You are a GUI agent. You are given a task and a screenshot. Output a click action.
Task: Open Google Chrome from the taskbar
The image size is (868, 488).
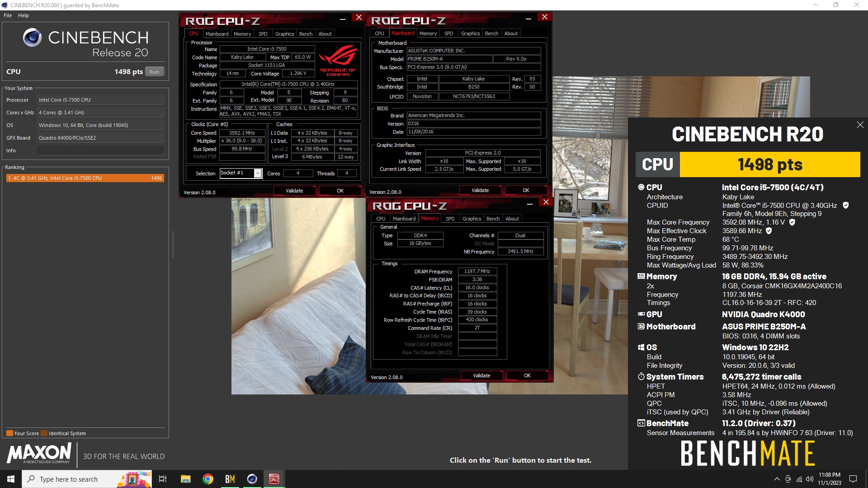[x=208, y=479]
